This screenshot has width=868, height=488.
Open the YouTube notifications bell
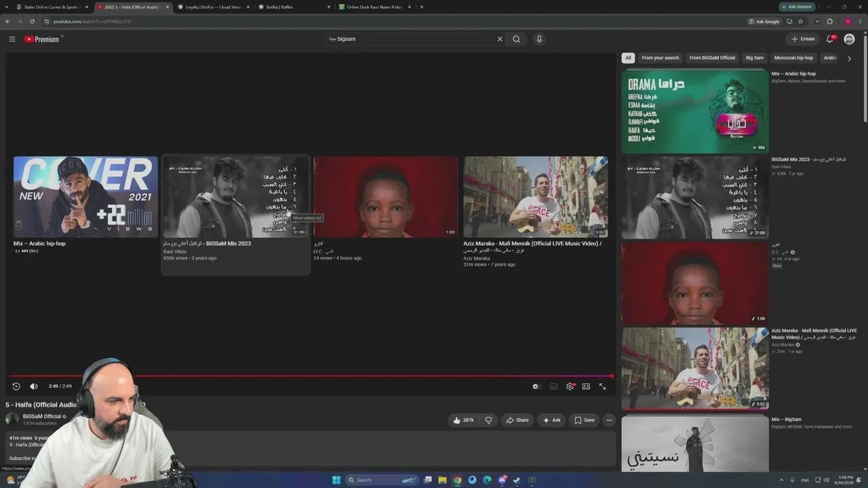click(x=829, y=39)
